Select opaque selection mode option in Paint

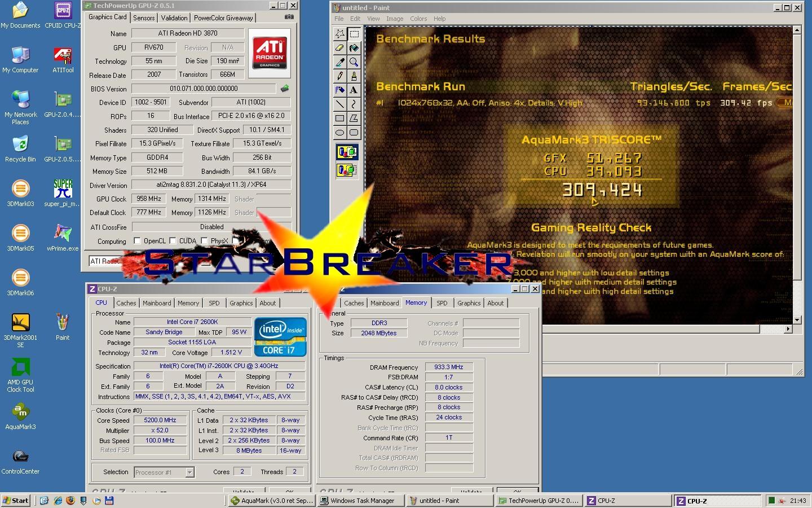[347, 152]
